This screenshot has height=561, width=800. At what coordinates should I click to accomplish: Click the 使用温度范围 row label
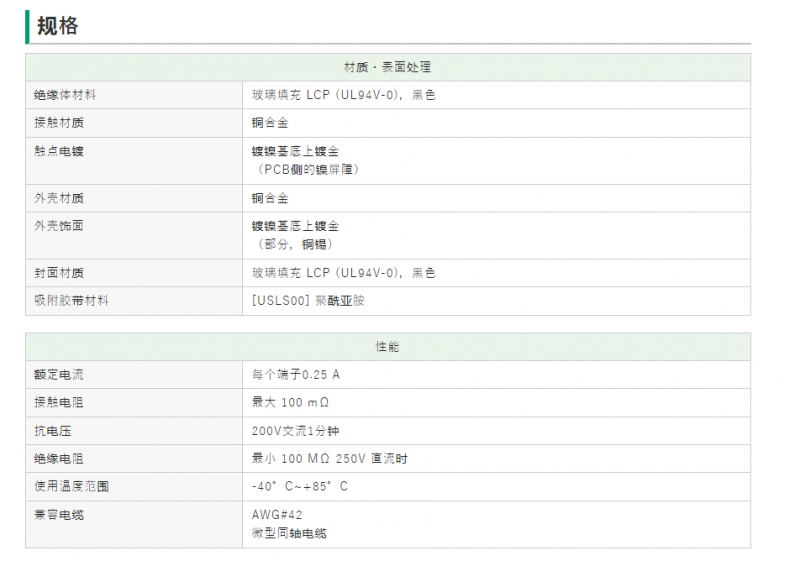coord(71,486)
